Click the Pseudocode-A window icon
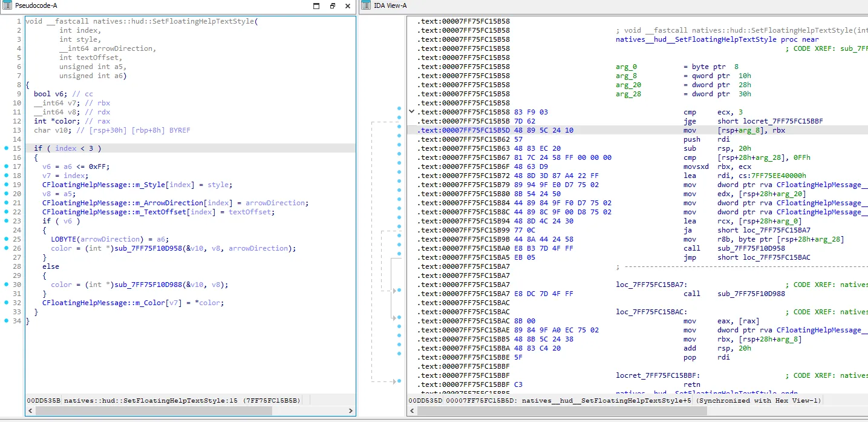Image resolution: width=868 pixels, height=422 pixels. tap(7, 5)
